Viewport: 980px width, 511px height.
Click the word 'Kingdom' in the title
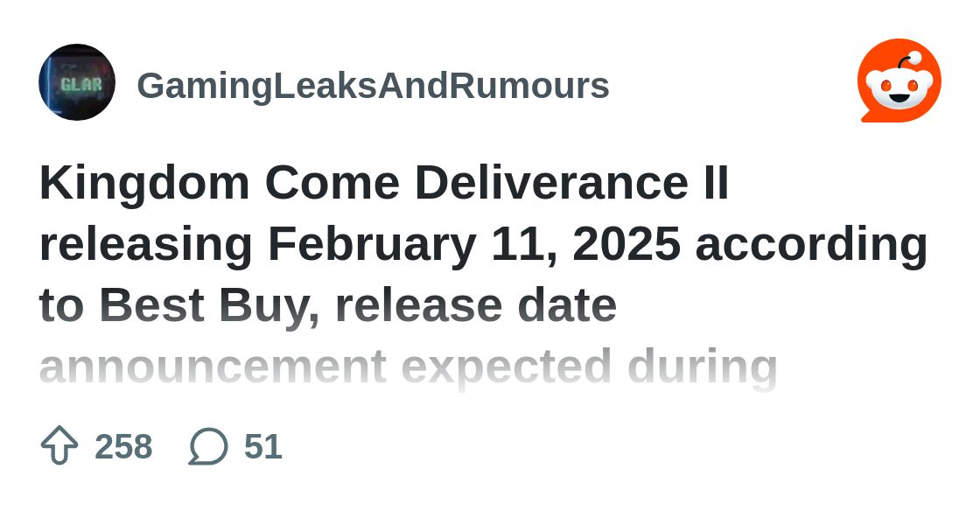(x=145, y=185)
